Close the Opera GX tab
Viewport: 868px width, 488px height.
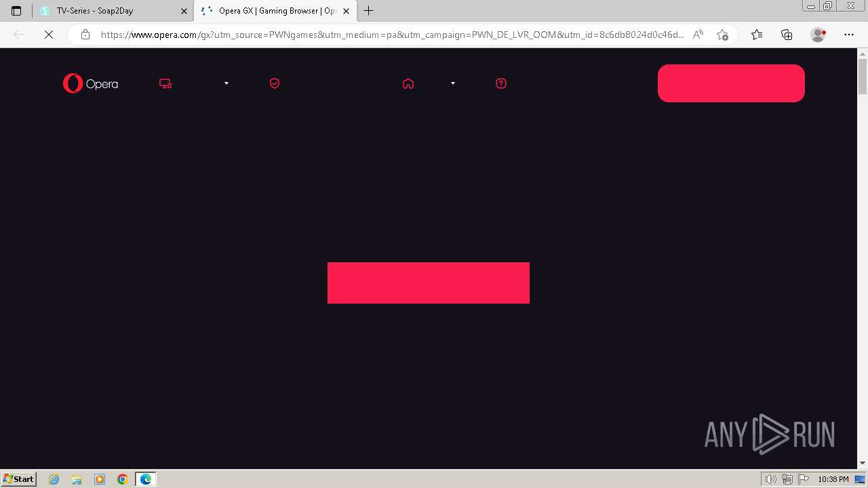point(347,11)
